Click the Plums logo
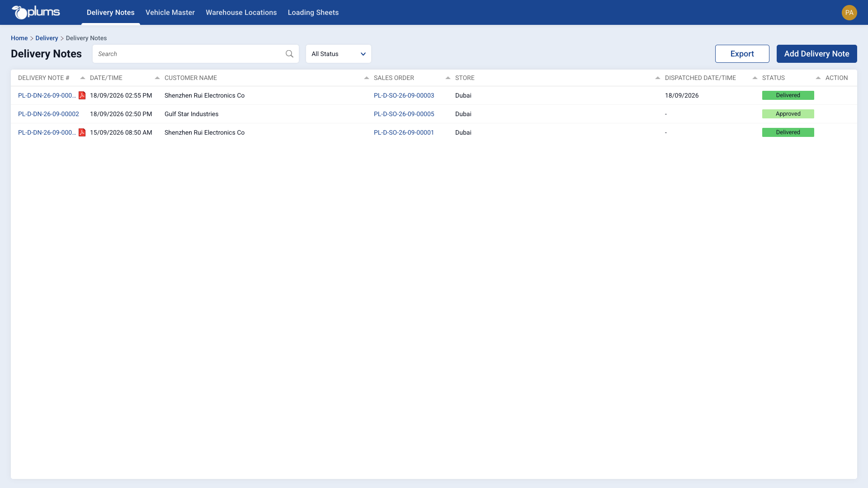Screen dimensions: 868x488 pyautogui.click(x=36, y=12)
